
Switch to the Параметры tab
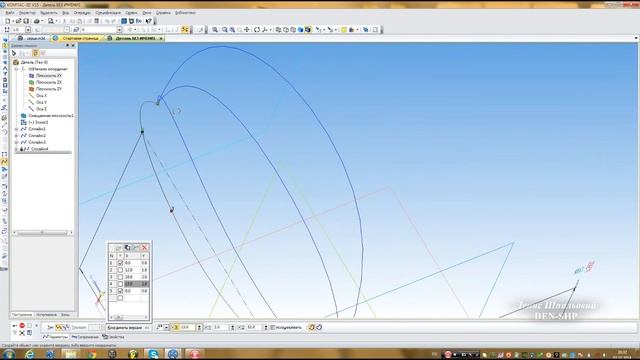(56, 337)
